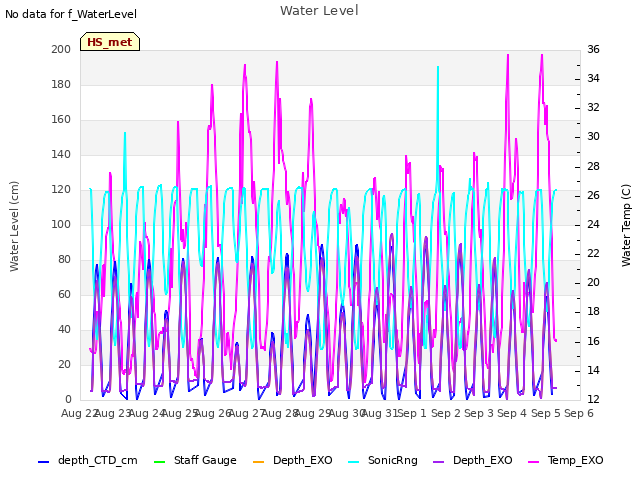The height and width of the screenshot is (480, 640).
Task: Click the Aug 27 date label
Action: (x=245, y=413)
